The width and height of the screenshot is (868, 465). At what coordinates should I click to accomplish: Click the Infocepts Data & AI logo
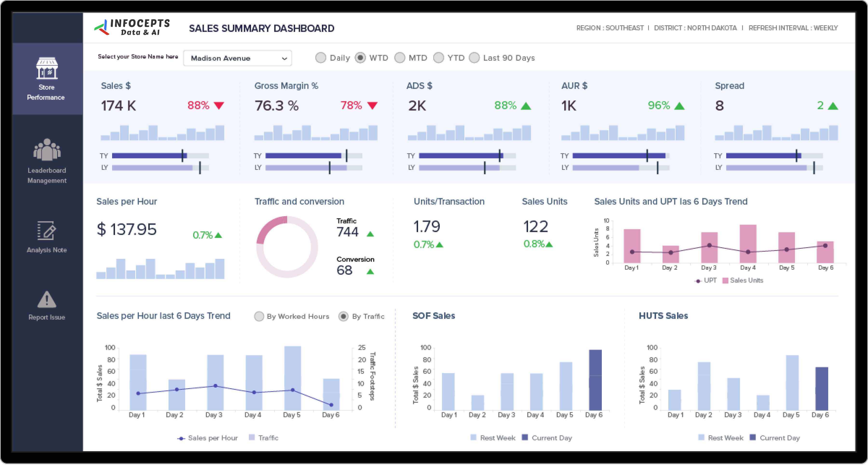point(132,27)
